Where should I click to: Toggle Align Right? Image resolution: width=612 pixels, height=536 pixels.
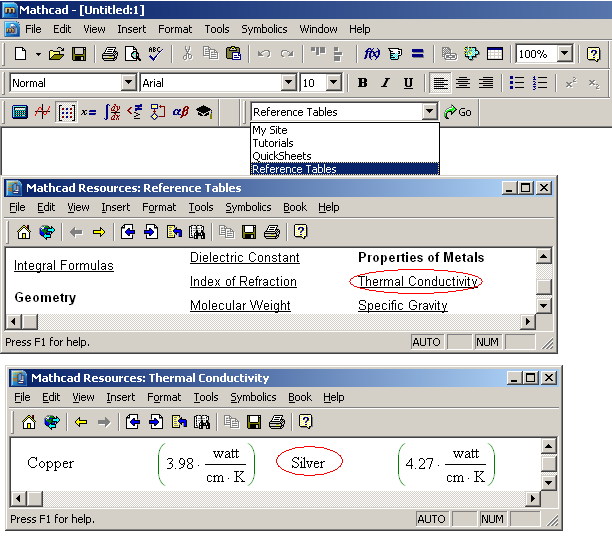486,83
